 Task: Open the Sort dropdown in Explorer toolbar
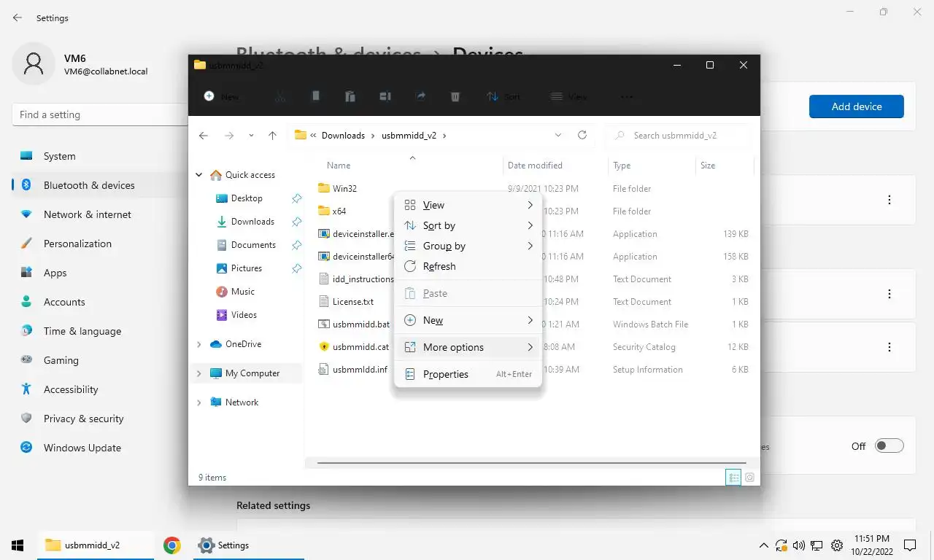[503, 96]
